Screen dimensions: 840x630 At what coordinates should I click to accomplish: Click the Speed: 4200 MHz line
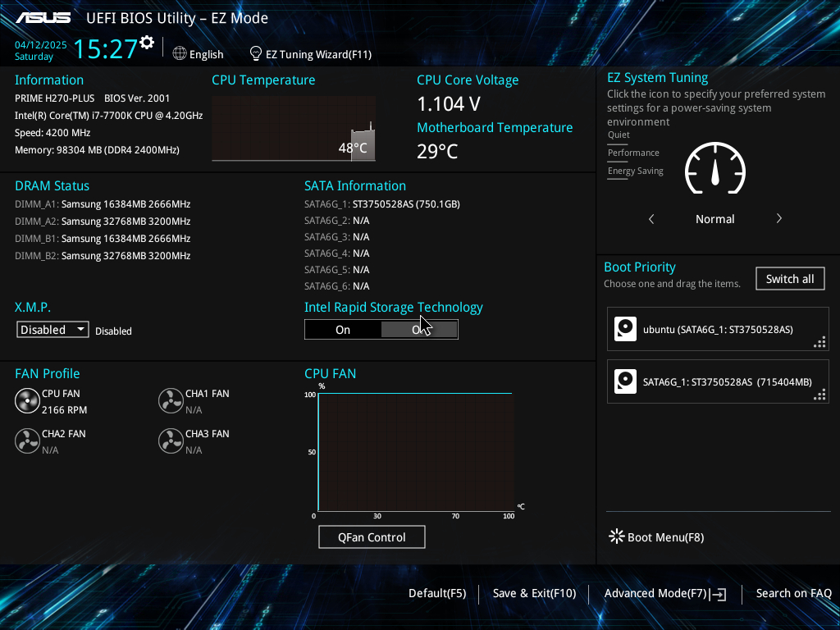pyautogui.click(x=52, y=133)
